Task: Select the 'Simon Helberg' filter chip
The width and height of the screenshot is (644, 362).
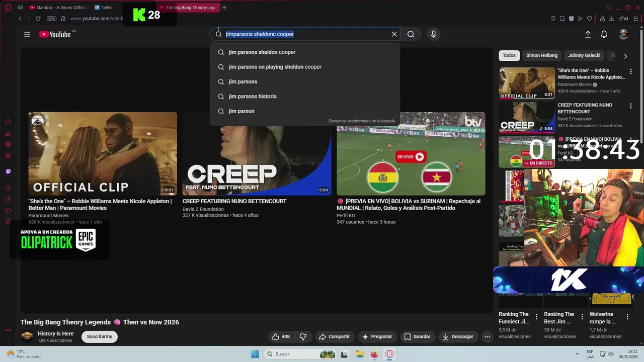Action: [542, 55]
